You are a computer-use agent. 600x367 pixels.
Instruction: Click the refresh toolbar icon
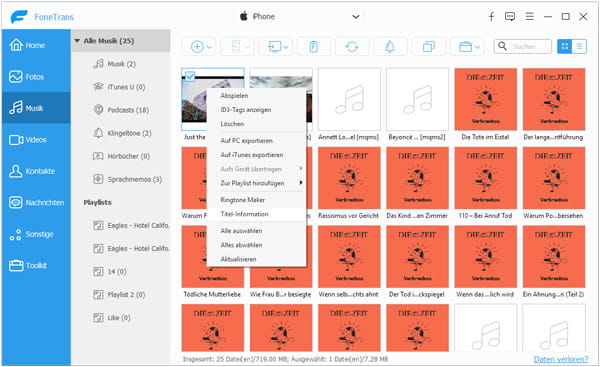pos(352,47)
